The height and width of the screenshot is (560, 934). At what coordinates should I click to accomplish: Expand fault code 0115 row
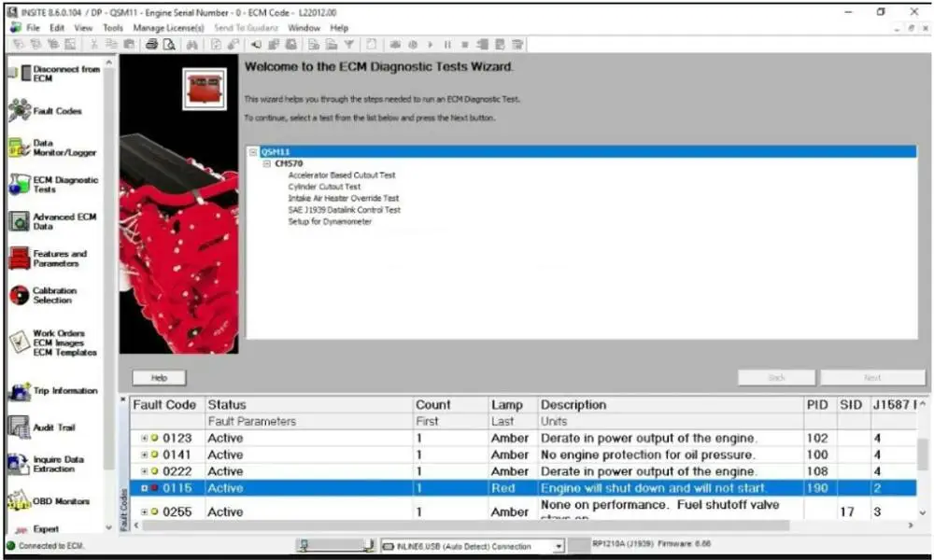click(144, 488)
